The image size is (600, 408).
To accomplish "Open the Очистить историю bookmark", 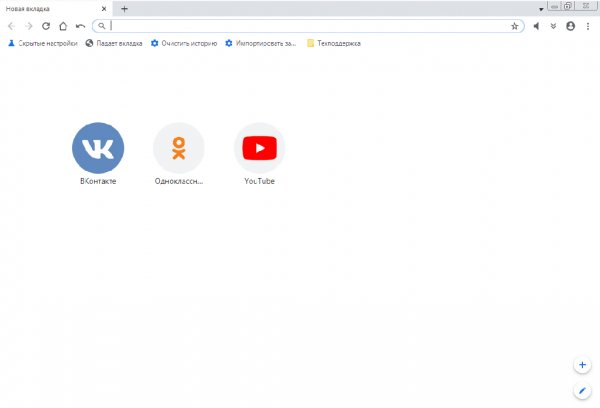I will click(184, 43).
